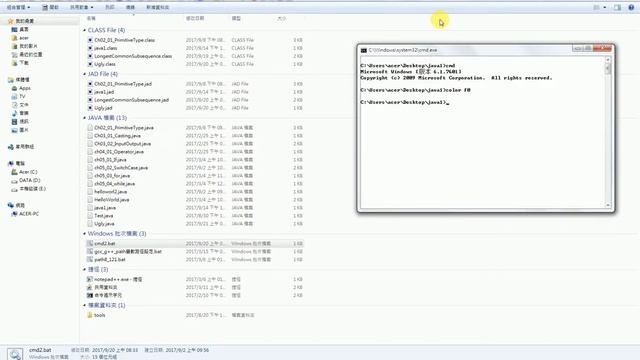640x360 pixels.
Task: Click the DATA (D:) drive icon
Action: point(15,180)
